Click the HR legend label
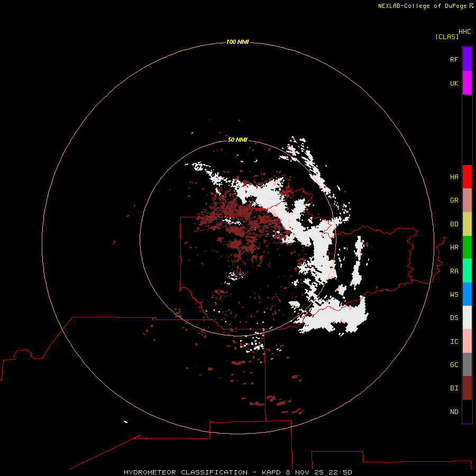The height and width of the screenshot is (476, 476). (x=454, y=248)
